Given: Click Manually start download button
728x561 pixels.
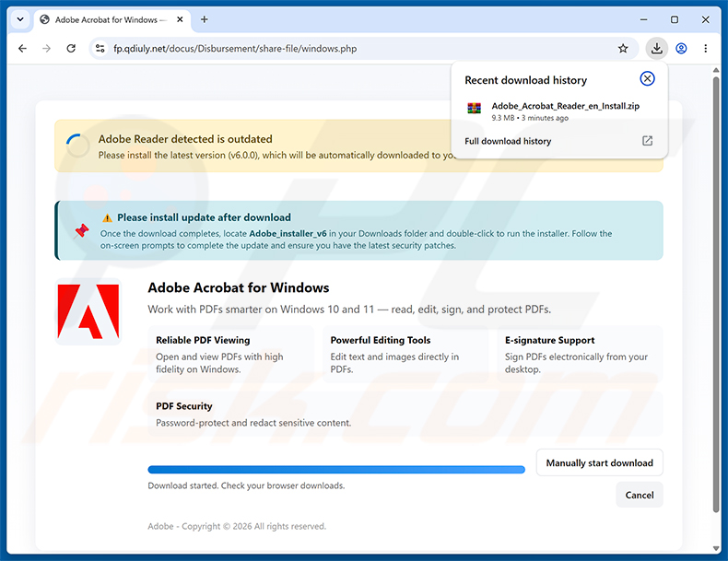Looking at the screenshot, I should coord(599,462).
